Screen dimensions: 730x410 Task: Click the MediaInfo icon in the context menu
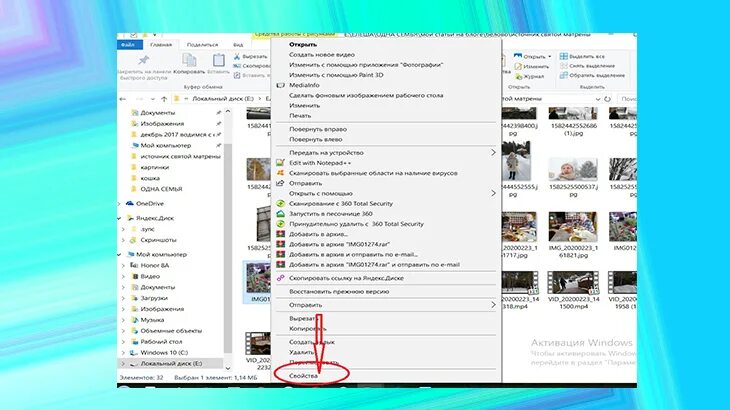point(280,85)
